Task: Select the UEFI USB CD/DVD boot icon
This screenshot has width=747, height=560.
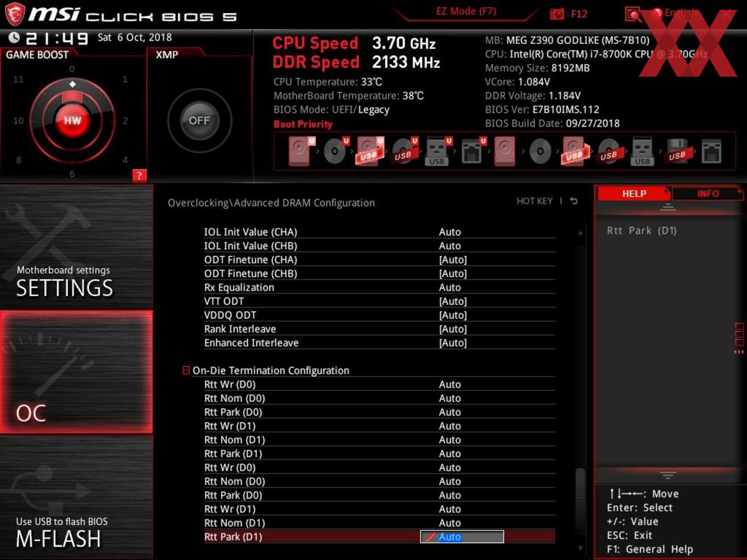Action: [x=404, y=151]
